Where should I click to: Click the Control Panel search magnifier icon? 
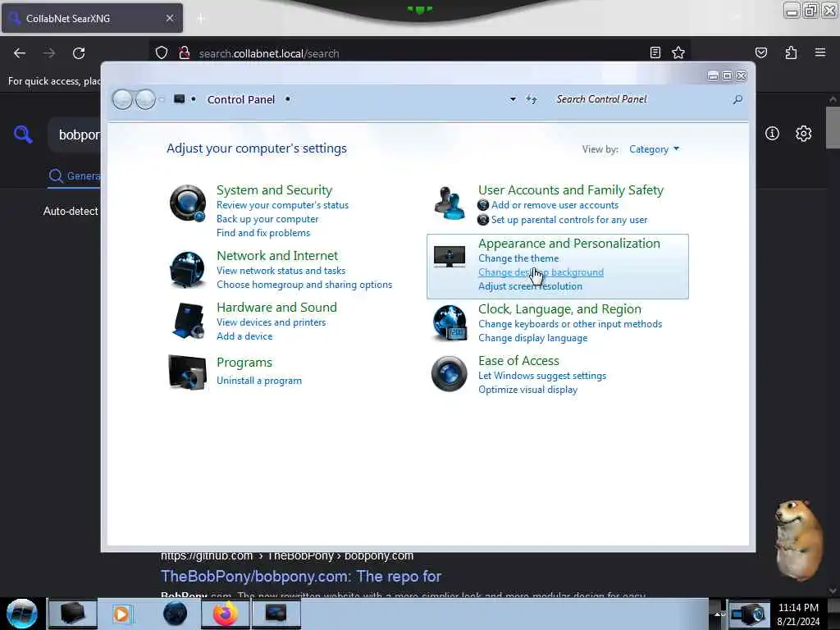tap(737, 99)
